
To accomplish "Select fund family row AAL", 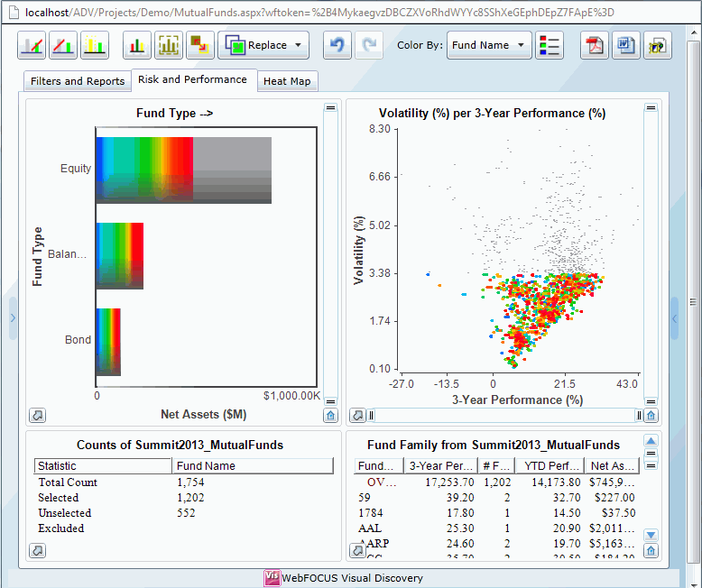I will coord(497,528).
